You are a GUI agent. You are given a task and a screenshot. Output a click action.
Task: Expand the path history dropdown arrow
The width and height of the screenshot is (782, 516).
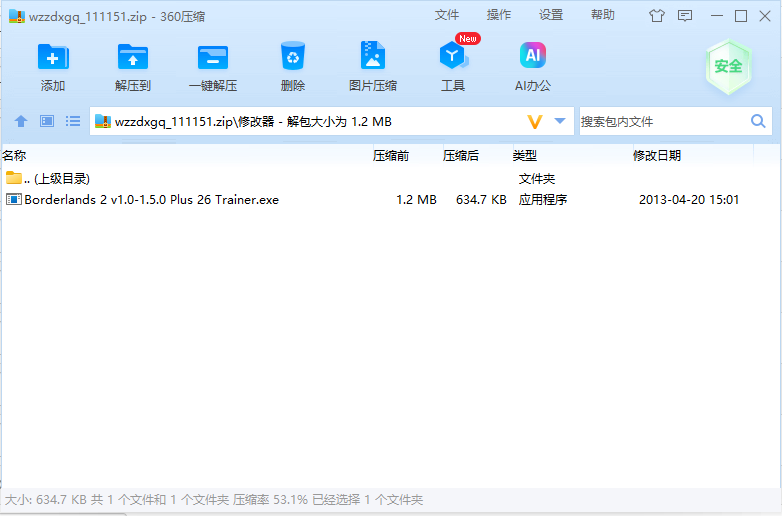click(x=560, y=121)
